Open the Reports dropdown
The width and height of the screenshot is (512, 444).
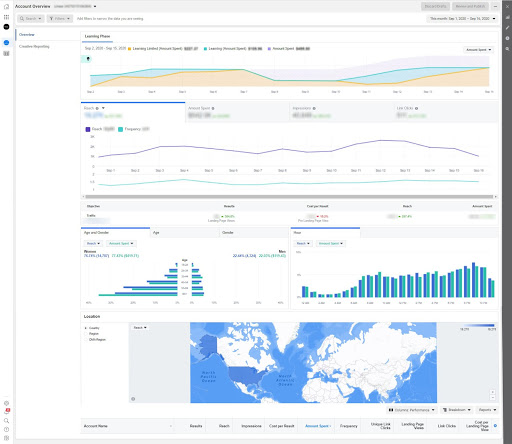[487, 410]
